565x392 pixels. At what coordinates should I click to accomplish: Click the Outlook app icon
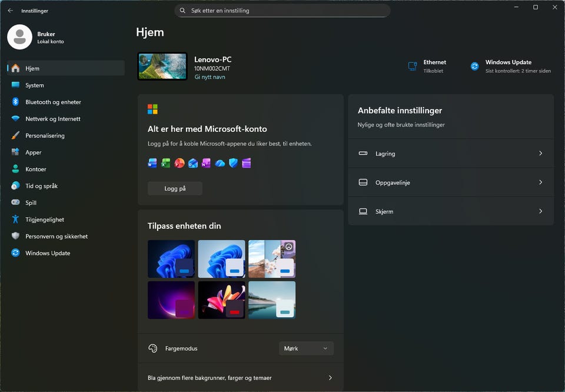coord(193,163)
